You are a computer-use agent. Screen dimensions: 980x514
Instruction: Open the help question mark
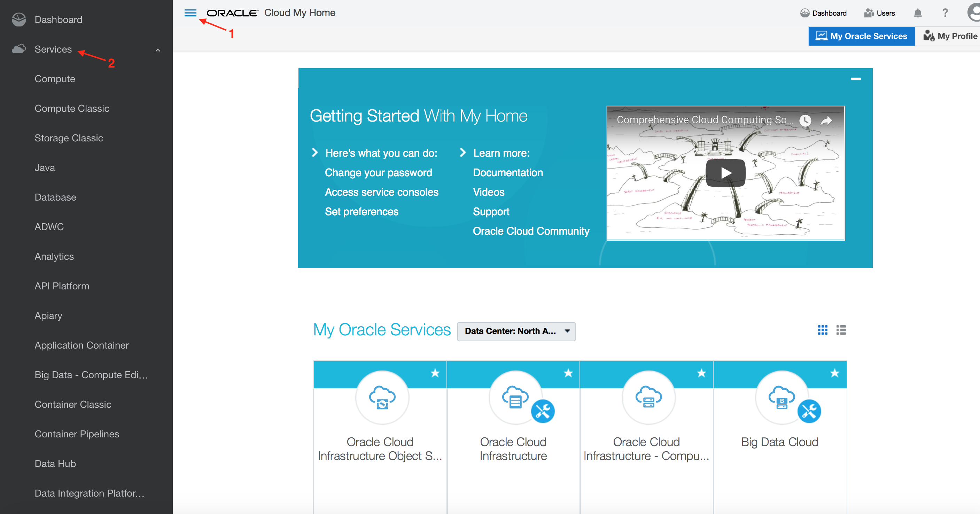945,13
